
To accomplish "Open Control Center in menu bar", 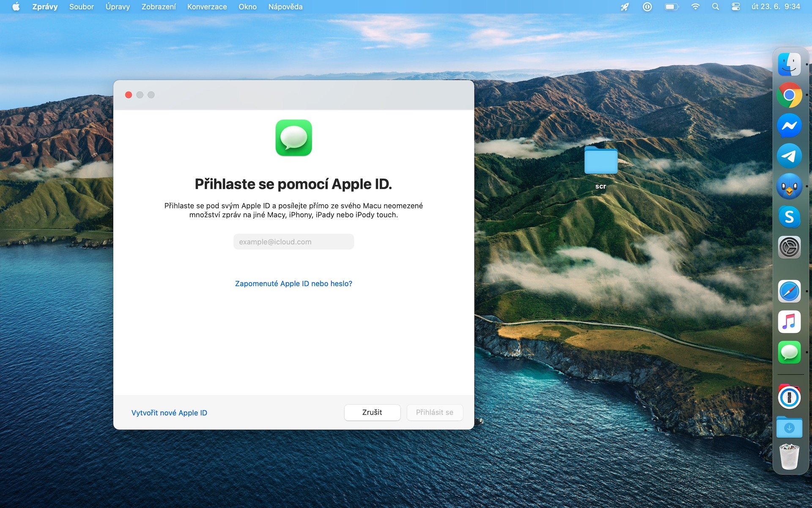I will 736,7.
